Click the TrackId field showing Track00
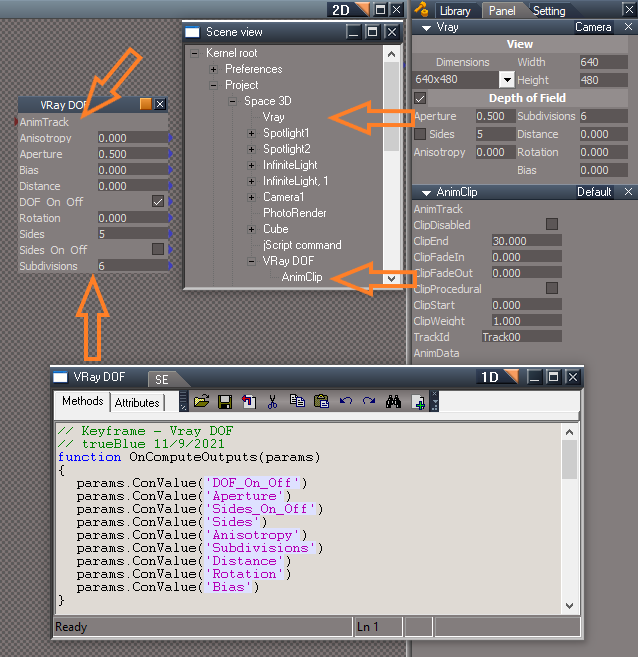Screen dimensions: 638x657 [x=522, y=336]
